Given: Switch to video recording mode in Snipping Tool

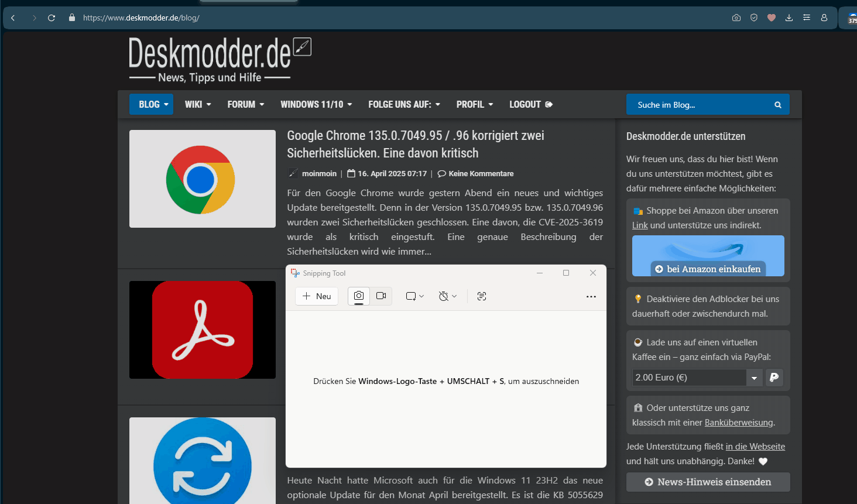Looking at the screenshot, I should tap(381, 296).
